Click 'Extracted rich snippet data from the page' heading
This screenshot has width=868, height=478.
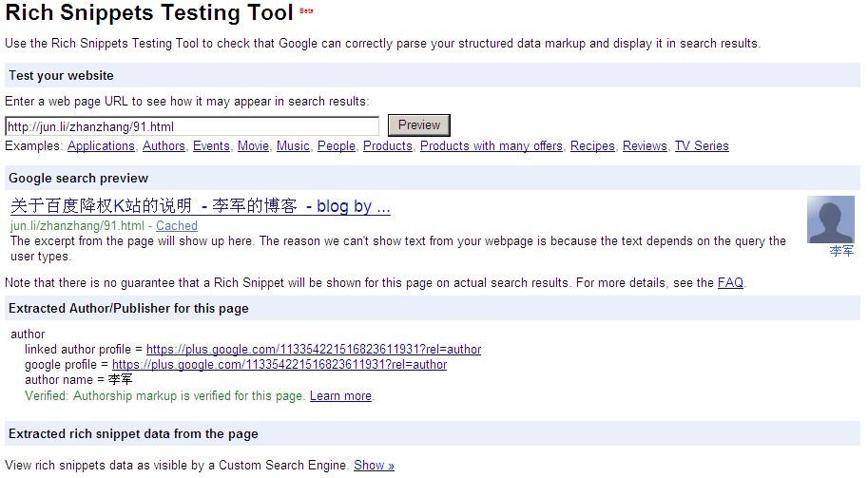(x=133, y=433)
